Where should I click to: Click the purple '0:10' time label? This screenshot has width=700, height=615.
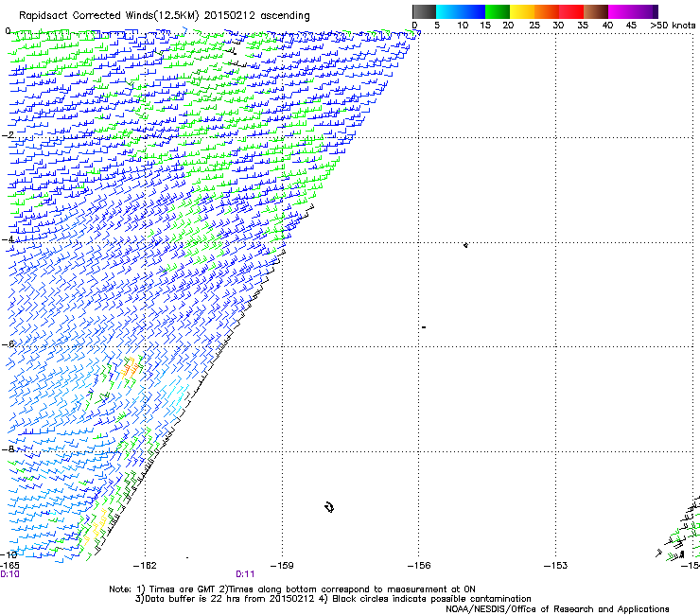9,574
